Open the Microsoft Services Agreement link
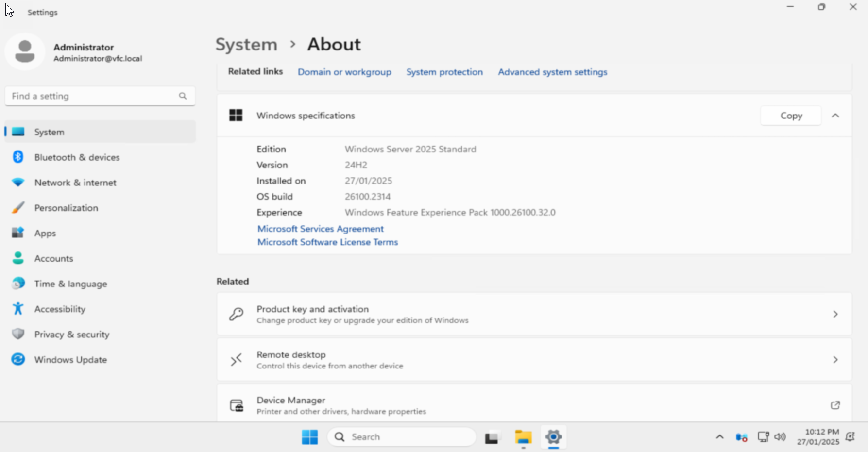 point(320,229)
